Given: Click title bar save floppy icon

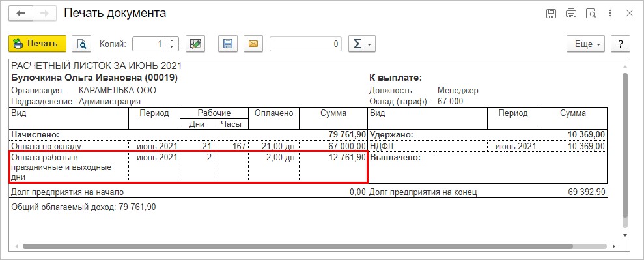Looking at the screenshot, I should pyautogui.click(x=551, y=14).
